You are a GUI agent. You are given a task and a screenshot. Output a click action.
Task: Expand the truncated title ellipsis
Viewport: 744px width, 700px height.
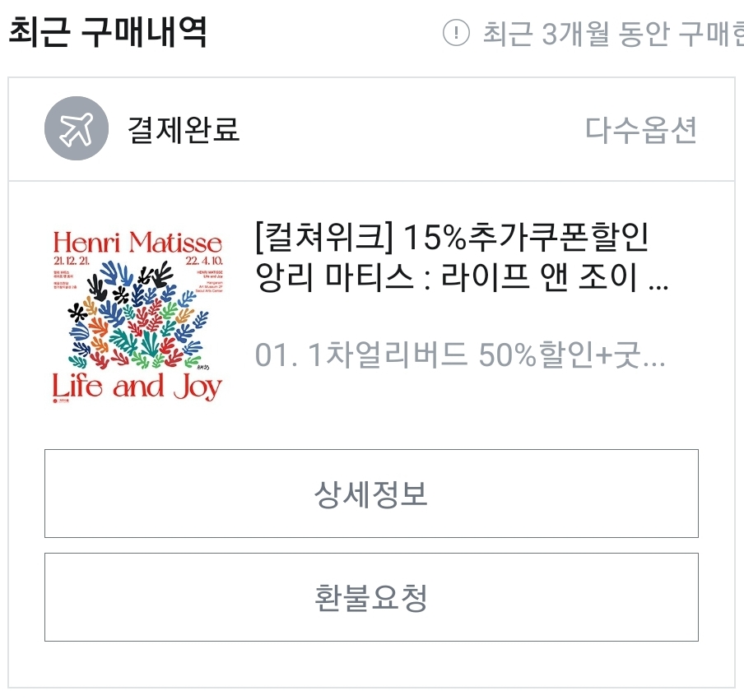point(658,286)
